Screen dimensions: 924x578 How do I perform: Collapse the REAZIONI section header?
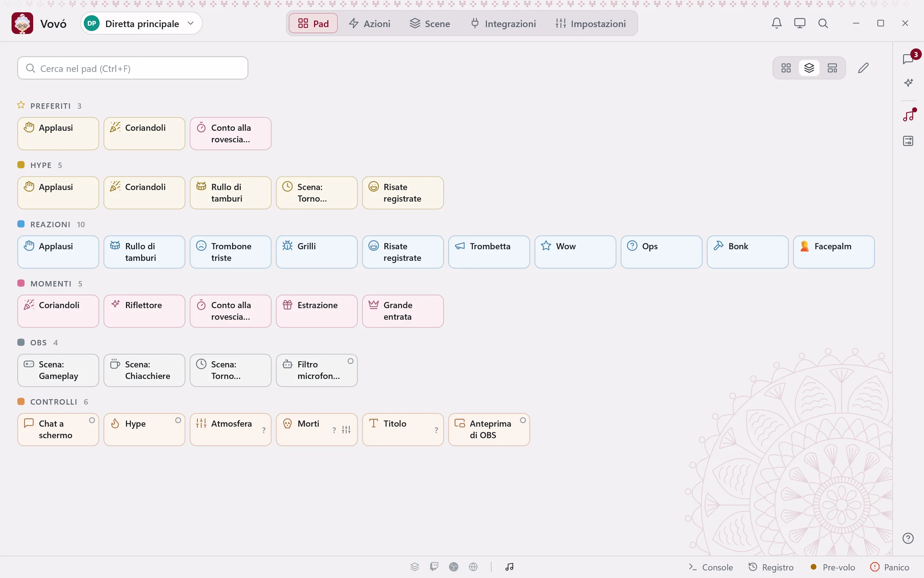pos(51,224)
